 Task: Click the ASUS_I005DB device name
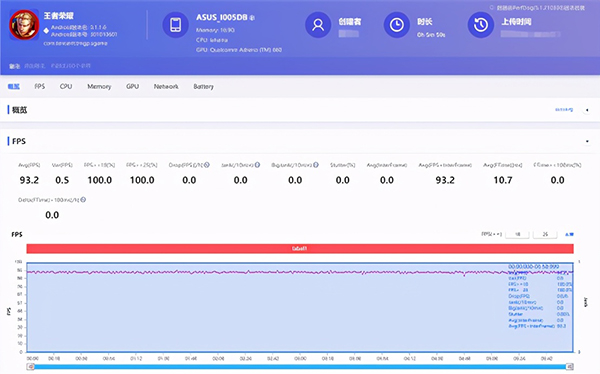(222, 18)
